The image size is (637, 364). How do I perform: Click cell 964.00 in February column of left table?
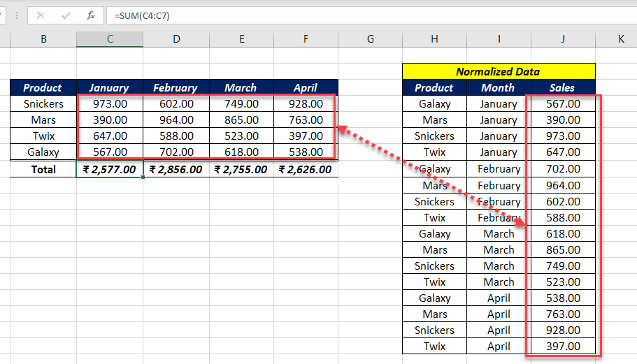pyautogui.click(x=176, y=120)
